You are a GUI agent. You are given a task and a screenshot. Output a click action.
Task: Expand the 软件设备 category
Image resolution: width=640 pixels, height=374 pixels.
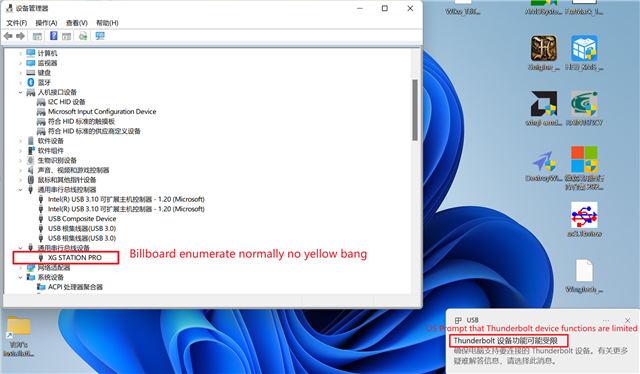coord(20,141)
